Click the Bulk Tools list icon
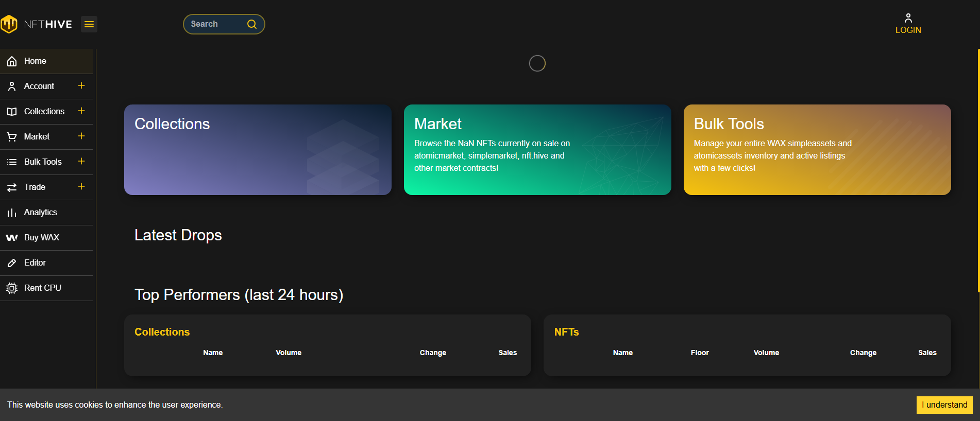Screen dimensions: 980x421 click(12, 162)
